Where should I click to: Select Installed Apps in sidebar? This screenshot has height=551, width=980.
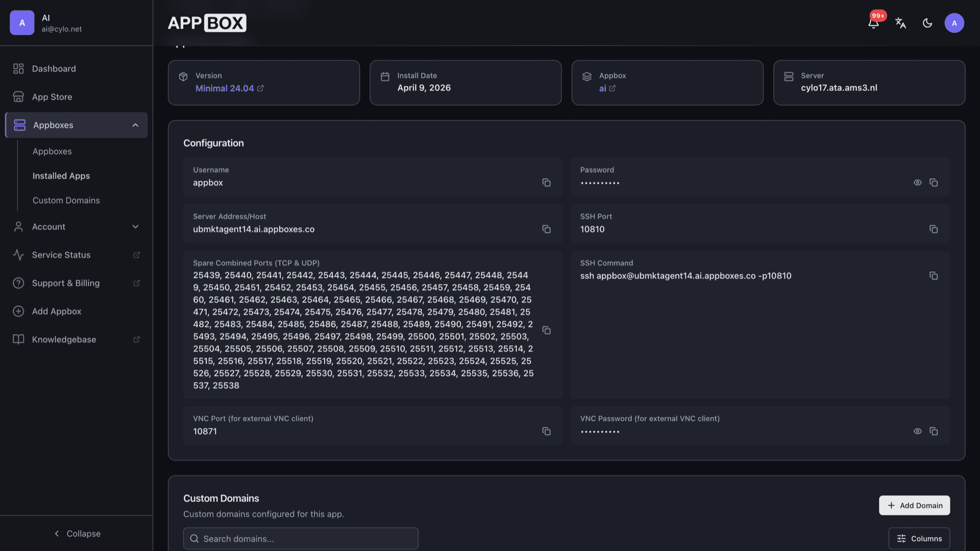pos(61,176)
